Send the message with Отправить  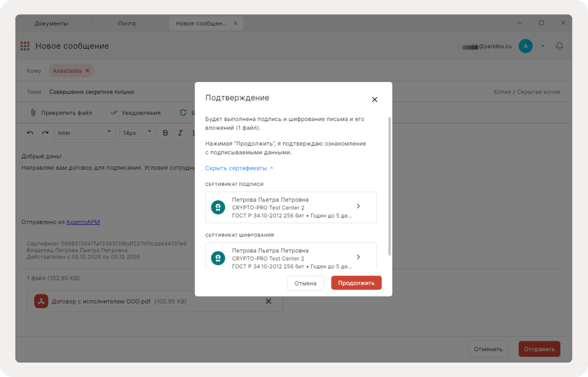coord(539,349)
